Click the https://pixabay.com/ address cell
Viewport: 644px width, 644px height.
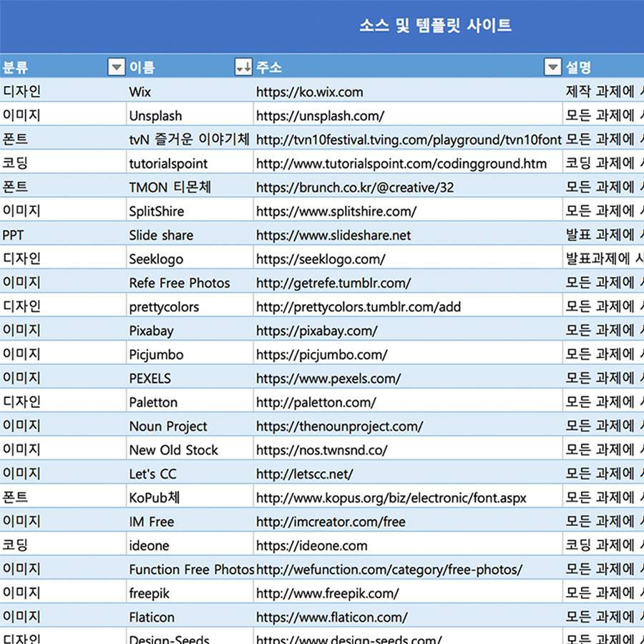click(408, 330)
